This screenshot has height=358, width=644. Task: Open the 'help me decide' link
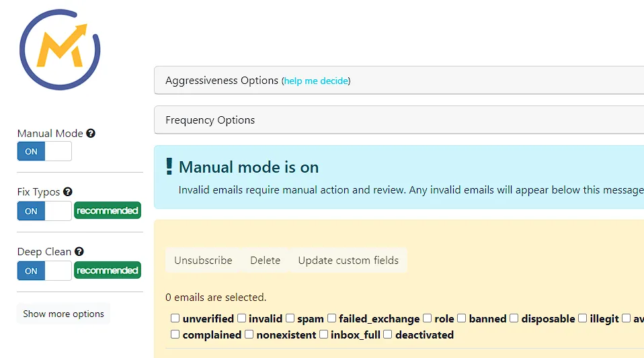pyautogui.click(x=316, y=81)
